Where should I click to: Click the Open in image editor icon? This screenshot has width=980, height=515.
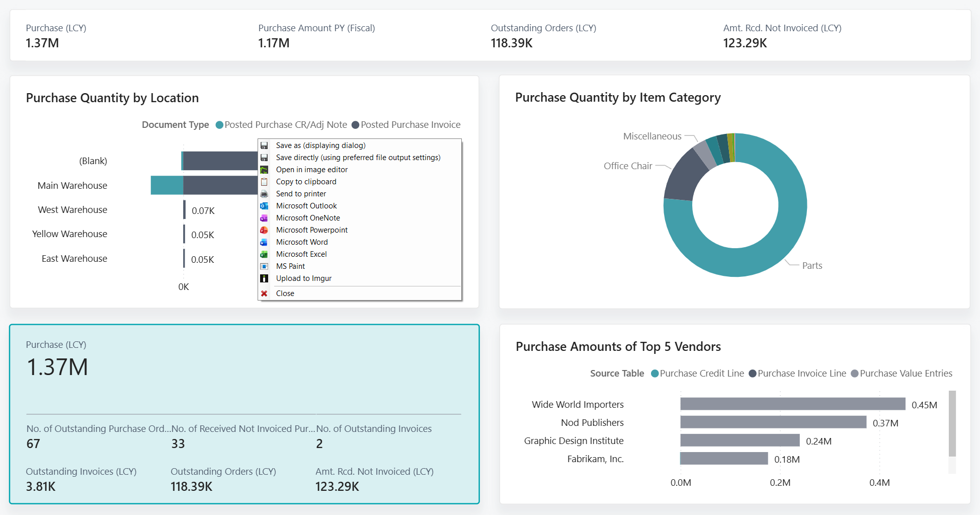point(264,170)
